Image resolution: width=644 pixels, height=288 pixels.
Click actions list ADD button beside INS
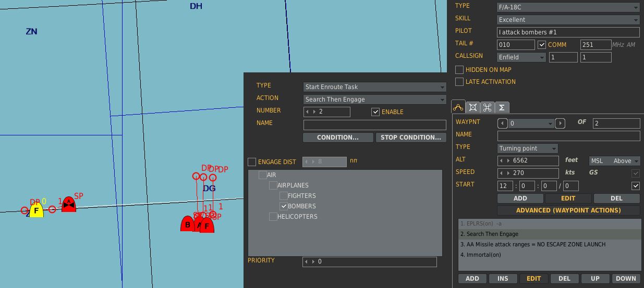tap(472, 279)
